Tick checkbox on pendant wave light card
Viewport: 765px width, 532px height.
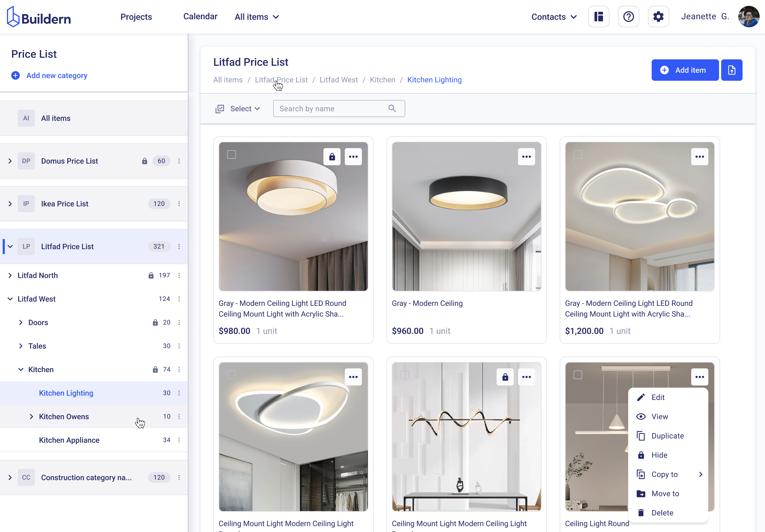tap(404, 375)
